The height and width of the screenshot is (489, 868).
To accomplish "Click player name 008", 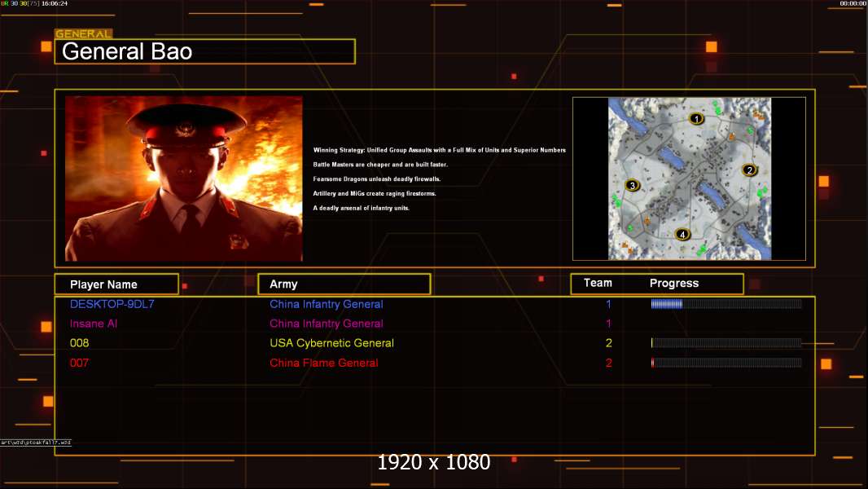I will pos(79,343).
